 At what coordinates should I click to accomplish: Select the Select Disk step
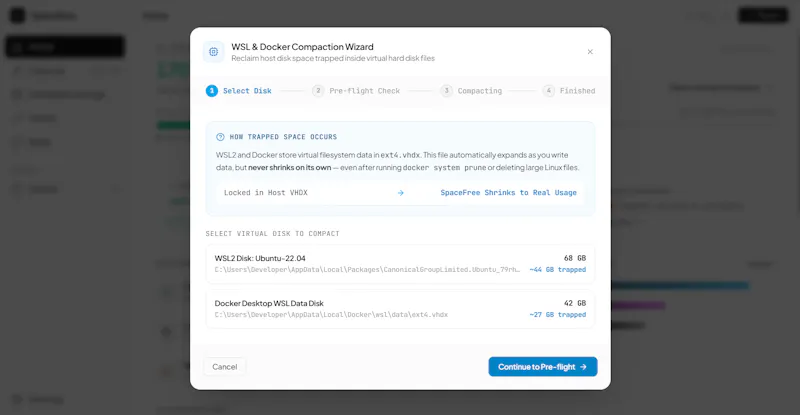(239, 91)
